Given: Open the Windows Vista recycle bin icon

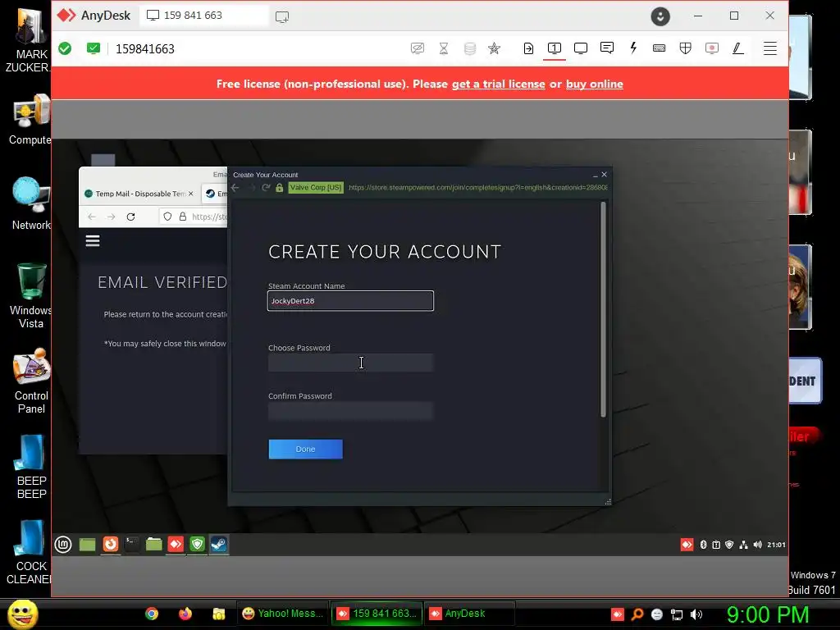Looking at the screenshot, I should (31, 295).
